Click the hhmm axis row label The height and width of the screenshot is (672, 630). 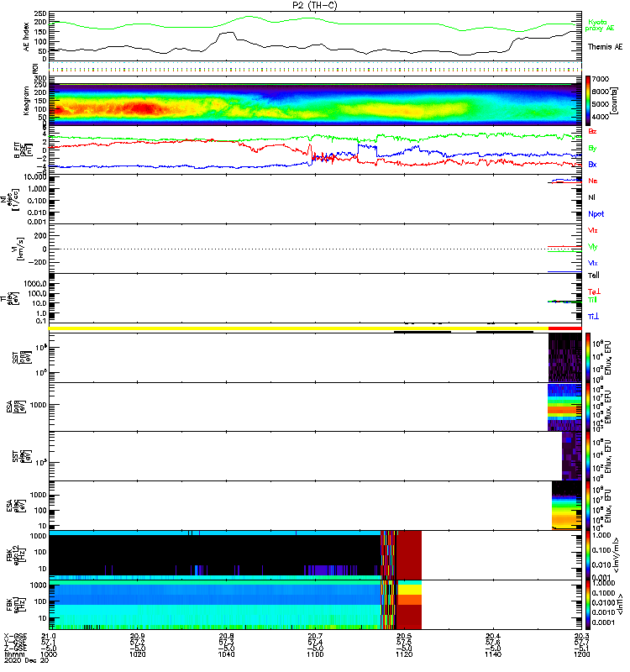[x=13, y=654]
